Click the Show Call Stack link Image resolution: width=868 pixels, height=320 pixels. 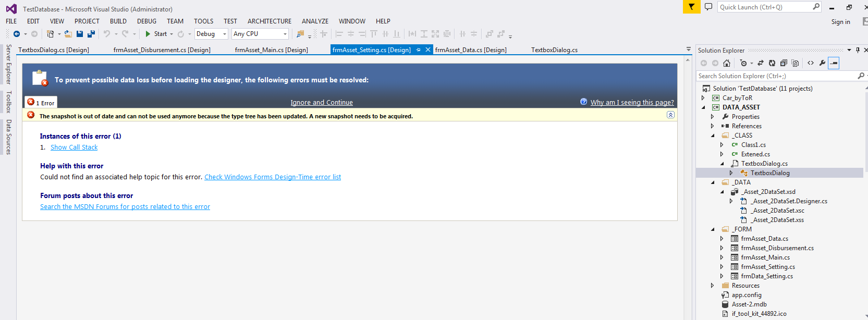[x=74, y=147]
